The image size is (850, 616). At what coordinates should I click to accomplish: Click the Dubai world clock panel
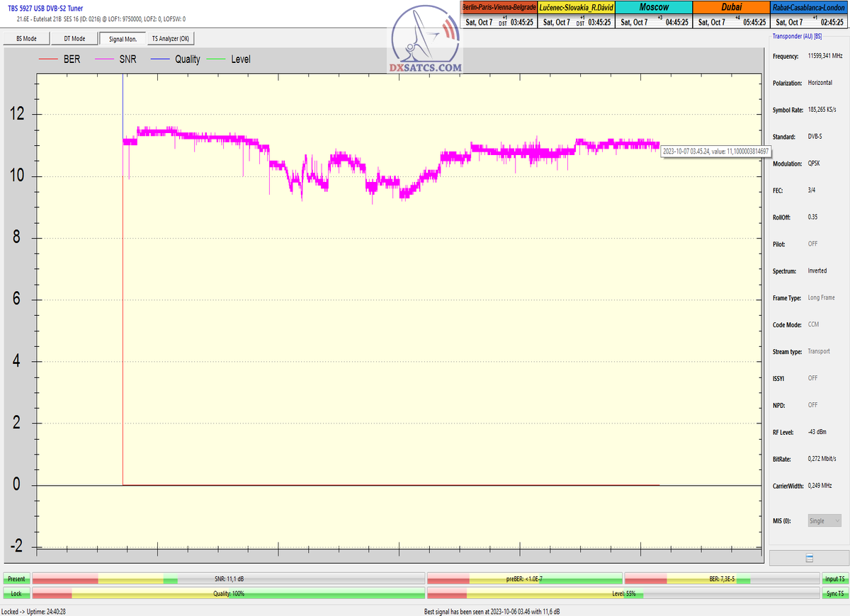pyautogui.click(x=731, y=14)
